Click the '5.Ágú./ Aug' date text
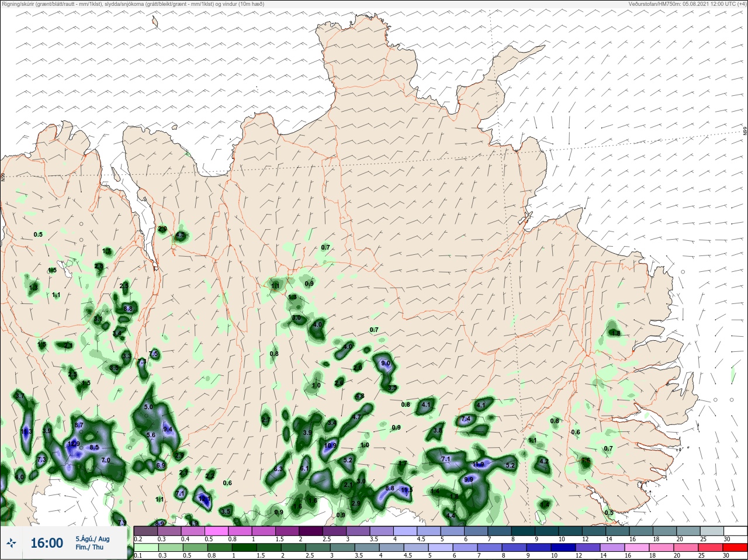Viewport: 748px width, 560px height. click(x=92, y=539)
